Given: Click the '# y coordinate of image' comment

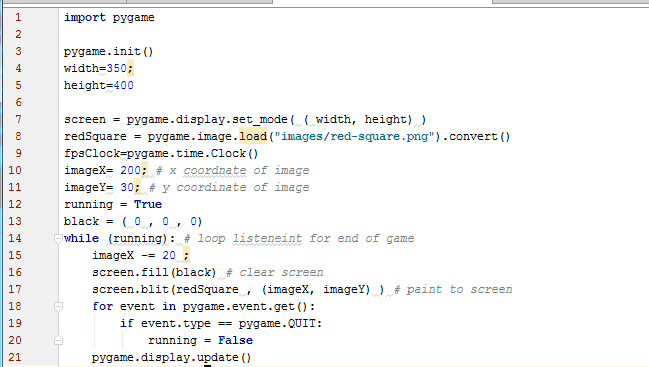Looking at the screenshot, I should coord(229,187).
